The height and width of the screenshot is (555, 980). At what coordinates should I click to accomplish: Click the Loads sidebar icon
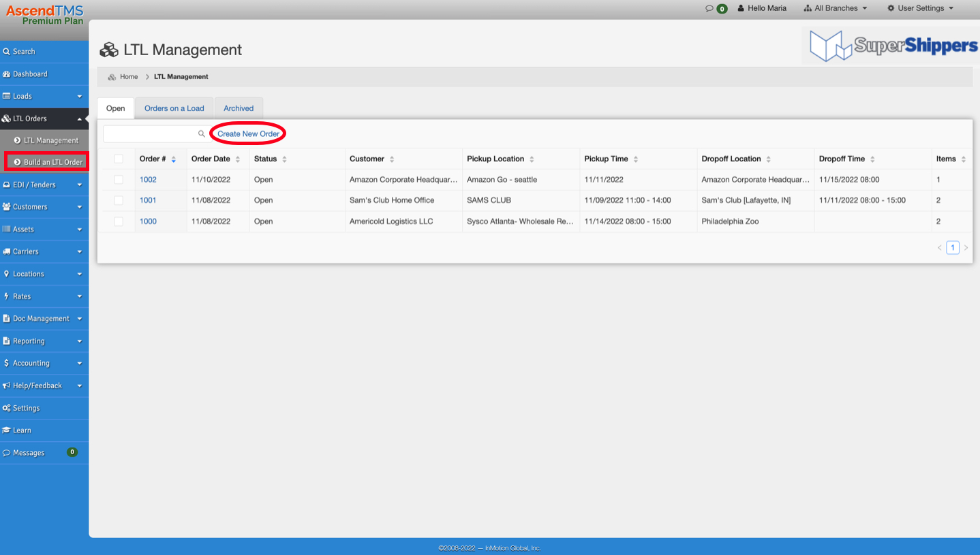click(6, 96)
